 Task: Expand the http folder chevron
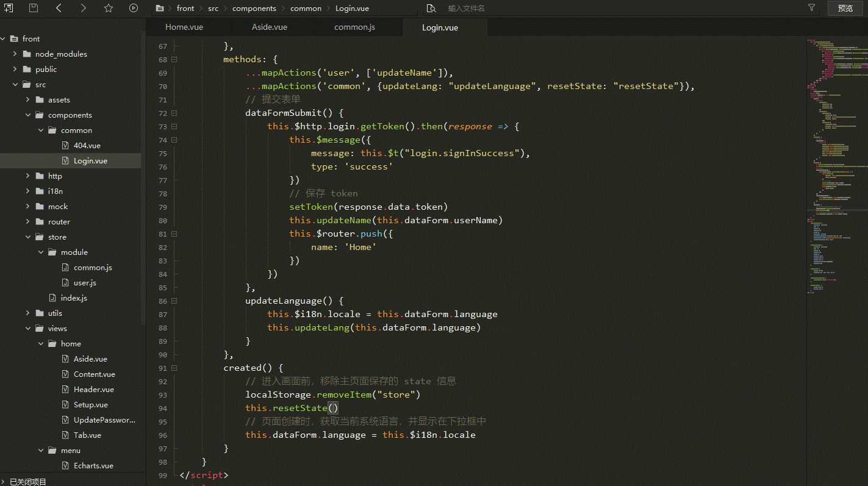click(27, 176)
